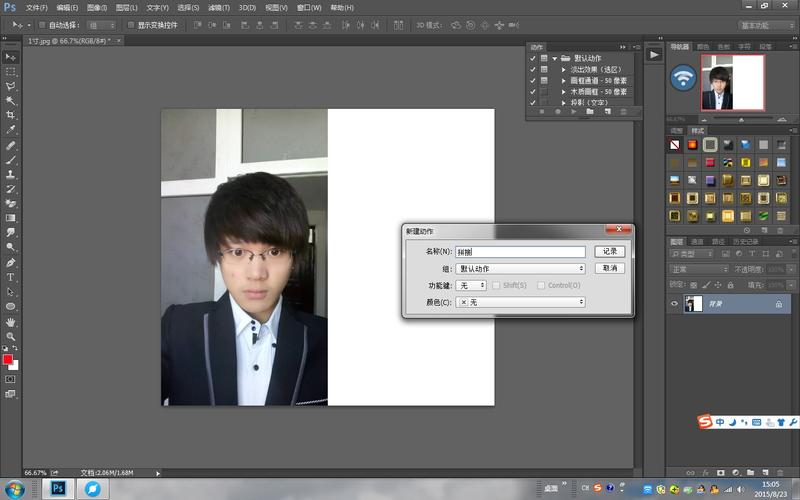Choose the Type (T) tool
Screen dimensions: 800x500
point(11,277)
